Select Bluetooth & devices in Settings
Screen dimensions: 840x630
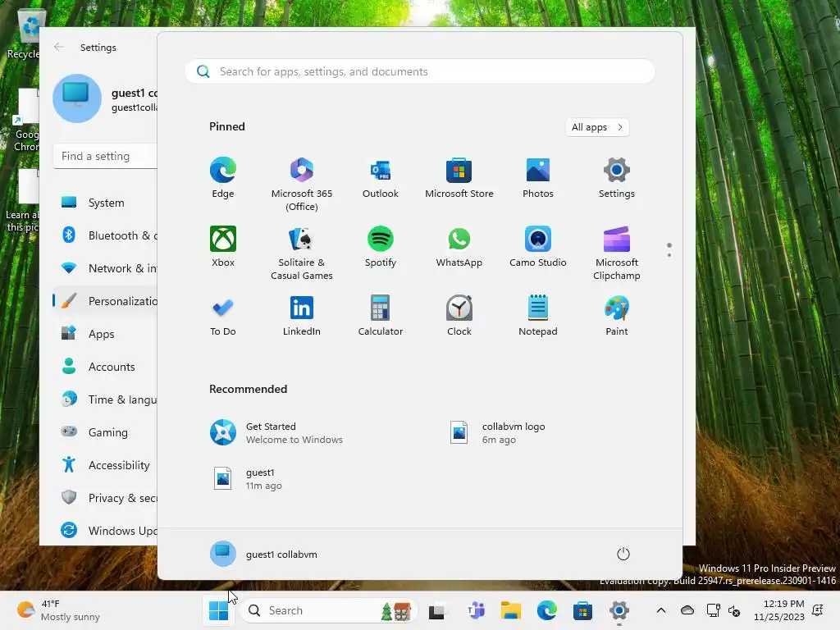(x=105, y=235)
